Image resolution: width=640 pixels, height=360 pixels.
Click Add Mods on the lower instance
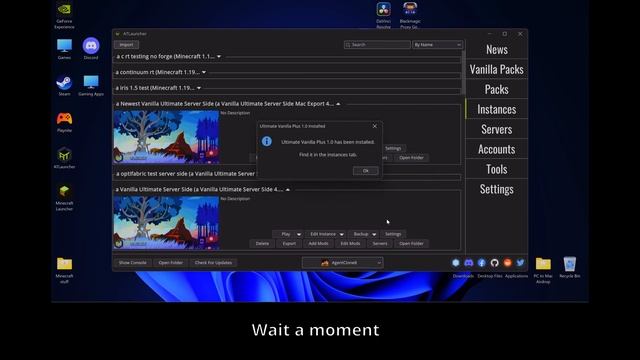pyautogui.click(x=318, y=244)
